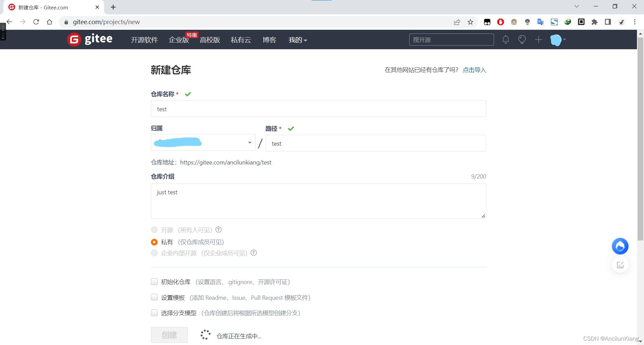
Task: Click the scrollbar down arrow
Action: [640, 341]
